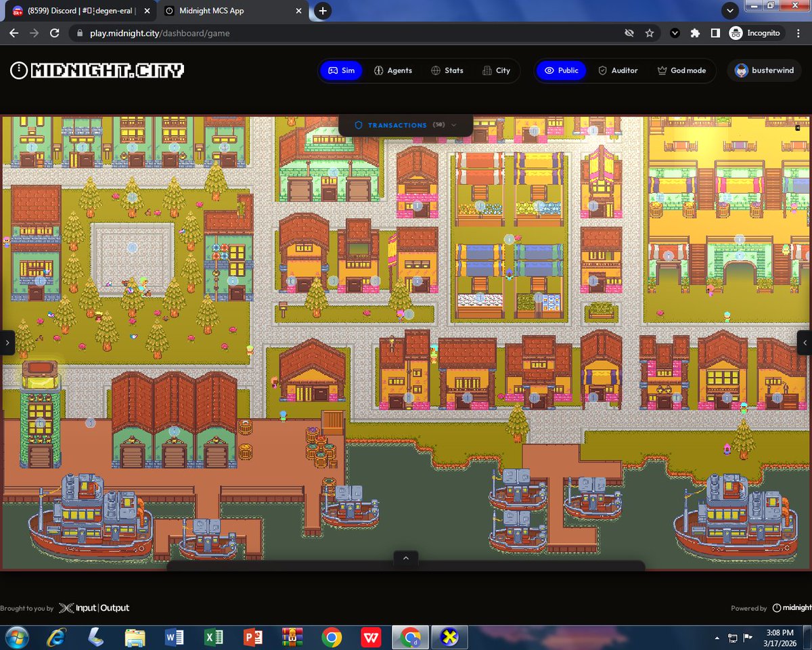This screenshot has height=650, width=812.
Task: Select Auditor viewing mode
Action: [618, 70]
